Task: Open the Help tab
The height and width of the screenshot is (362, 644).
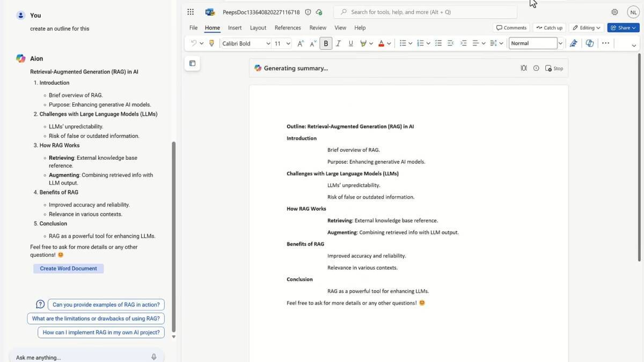Action: point(360,28)
